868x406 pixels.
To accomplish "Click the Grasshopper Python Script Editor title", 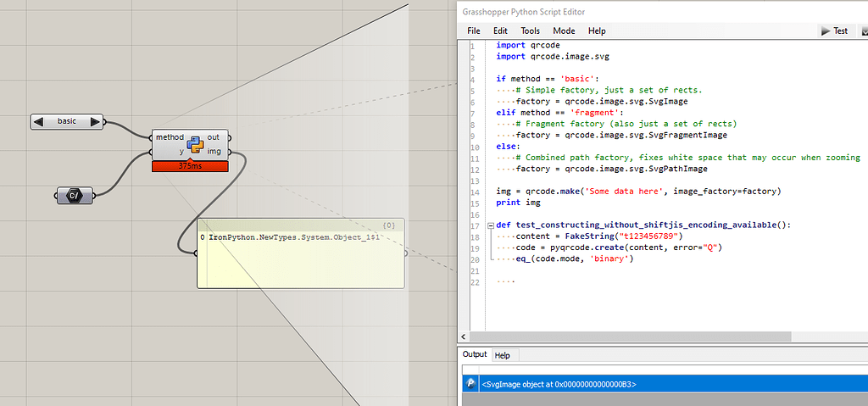I will (x=523, y=12).
